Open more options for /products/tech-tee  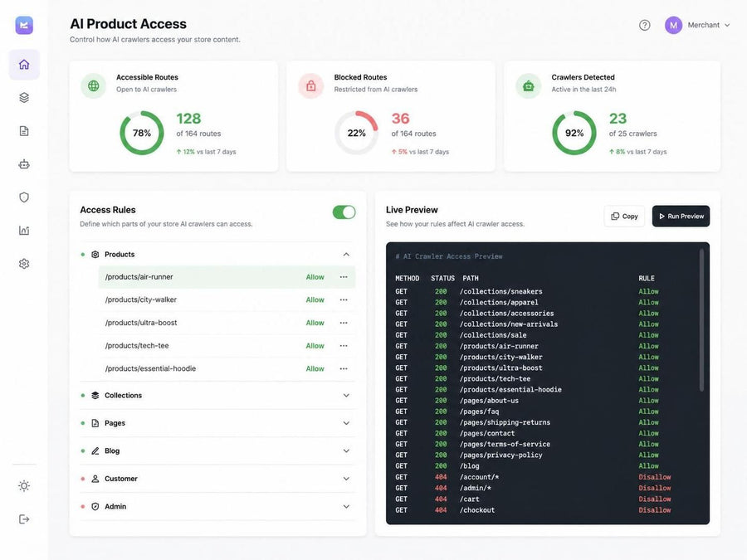344,346
